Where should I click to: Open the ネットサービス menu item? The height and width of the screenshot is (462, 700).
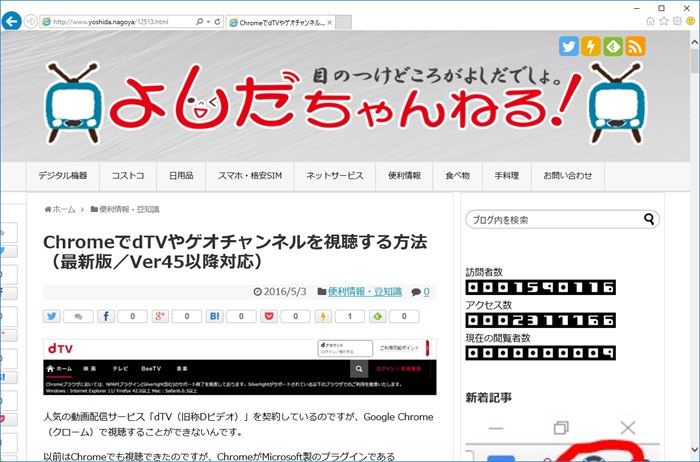335,176
